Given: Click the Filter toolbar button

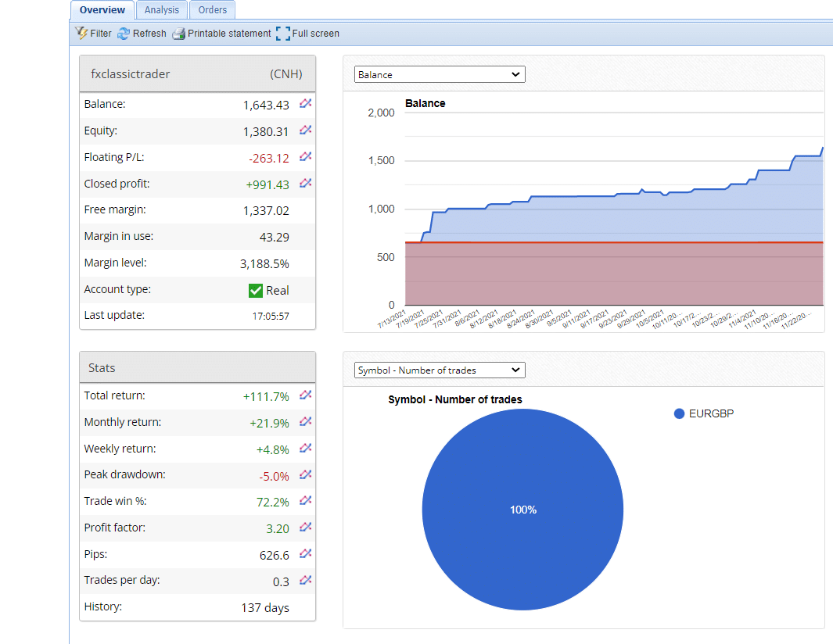Looking at the screenshot, I should (94, 34).
